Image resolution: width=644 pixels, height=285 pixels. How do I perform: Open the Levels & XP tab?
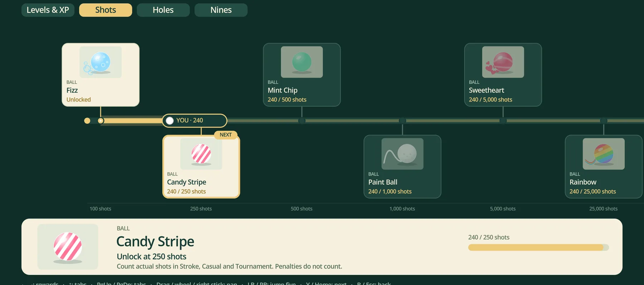48,10
